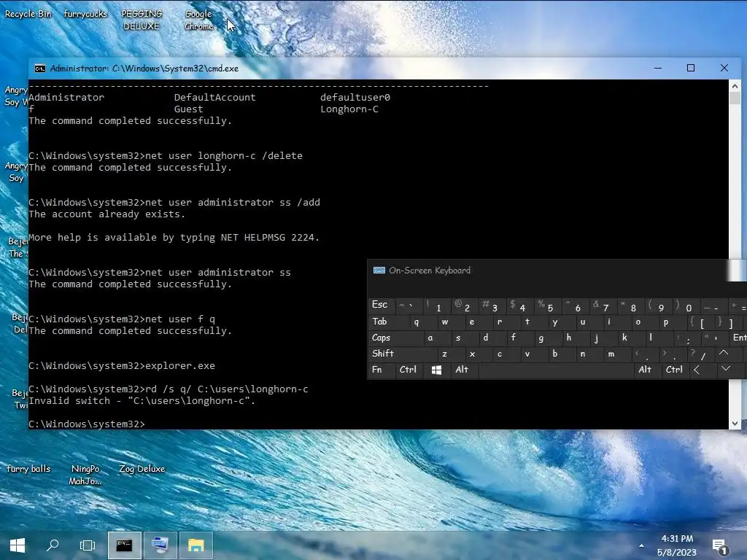
Task: Click the command prompt input line
Action: (87, 424)
